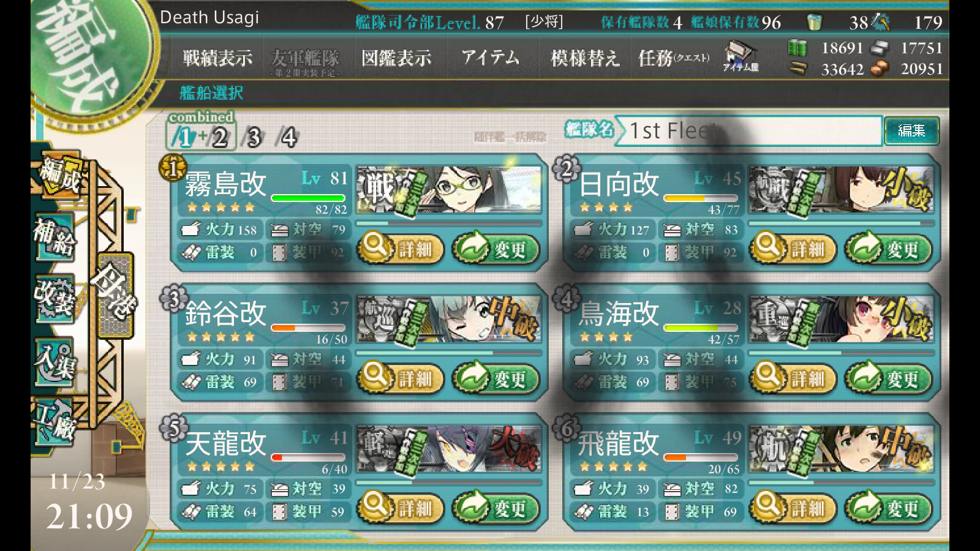Click 飛龍改 ship portrait thumbnail
The height and width of the screenshot is (551, 980).
pos(841,450)
